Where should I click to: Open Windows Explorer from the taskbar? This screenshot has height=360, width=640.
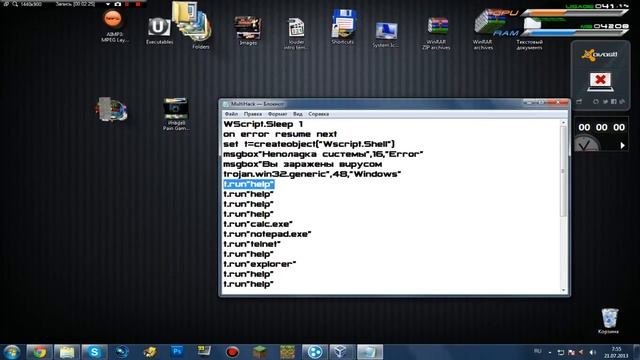click(x=67, y=352)
